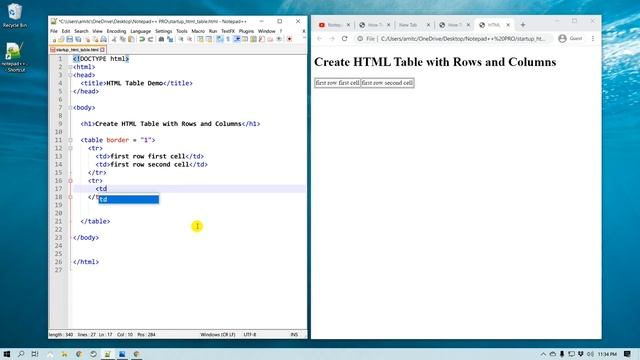Open the Plugins menu
The height and width of the screenshot is (360, 640).
[246, 31]
